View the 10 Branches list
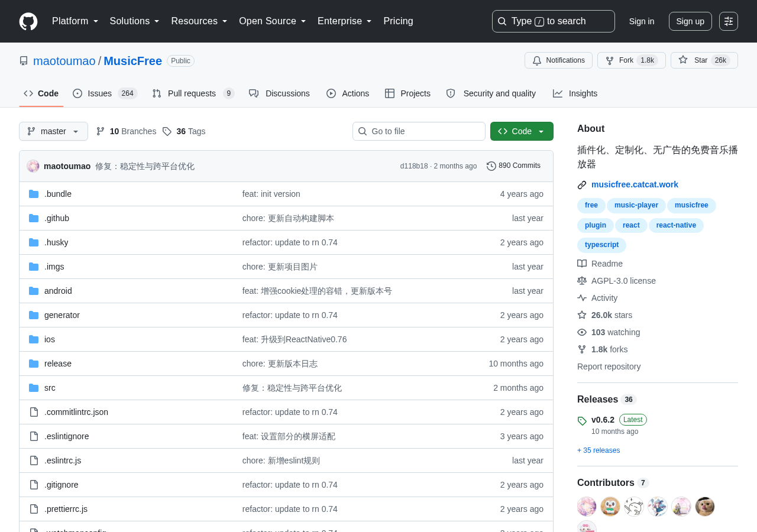This screenshot has height=532, width=757. pyautogui.click(x=126, y=131)
